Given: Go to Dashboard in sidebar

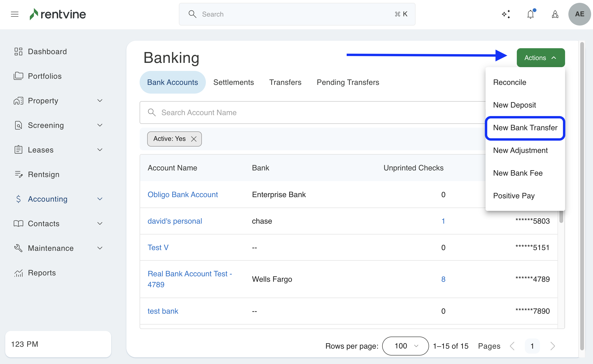Looking at the screenshot, I should 47,52.
